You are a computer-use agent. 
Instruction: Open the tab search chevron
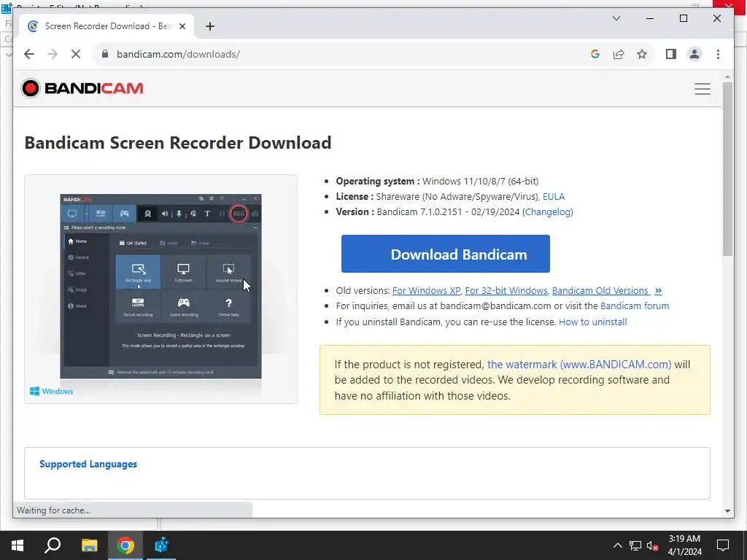(x=616, y=18)
